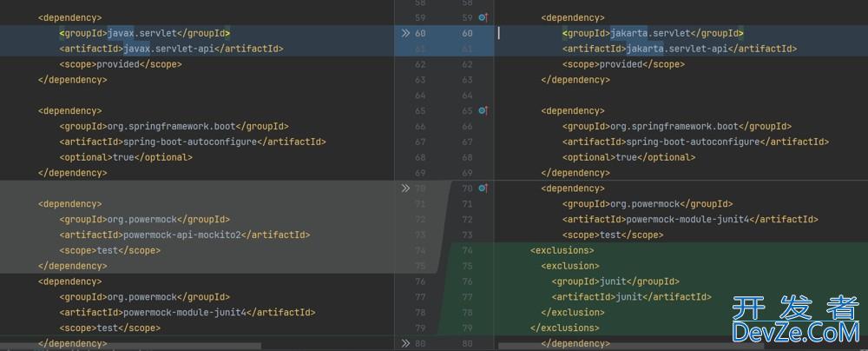Select the powermock-api-mockito2 artifactId line
Viewport: 868px width, 351px height.
point(185,235)
